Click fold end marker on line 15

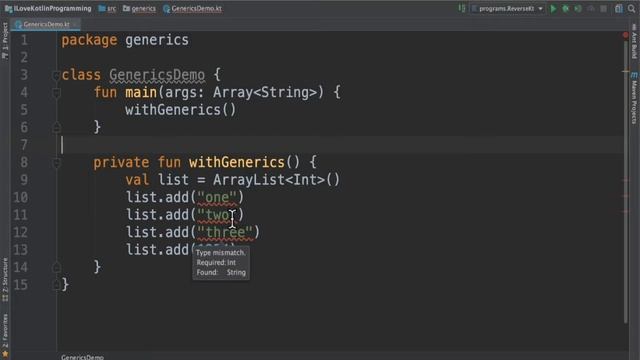point(57,285)
